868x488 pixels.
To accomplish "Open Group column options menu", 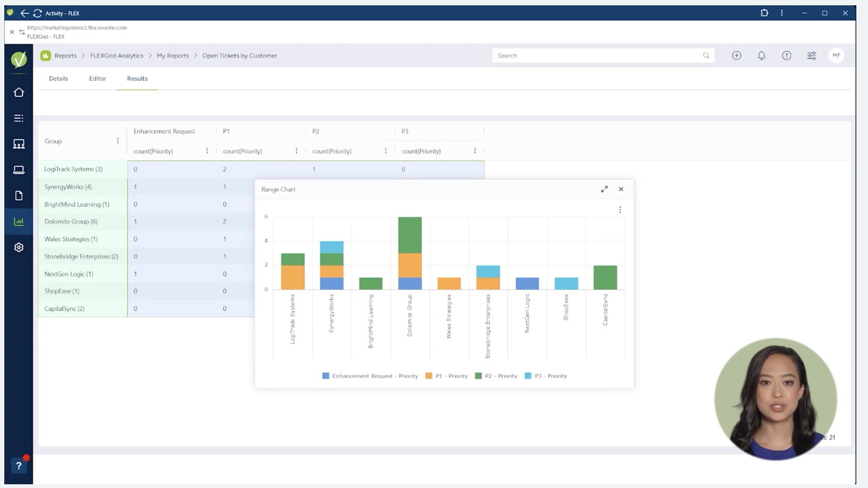I will pyautogui.click(x=118, y=141).
